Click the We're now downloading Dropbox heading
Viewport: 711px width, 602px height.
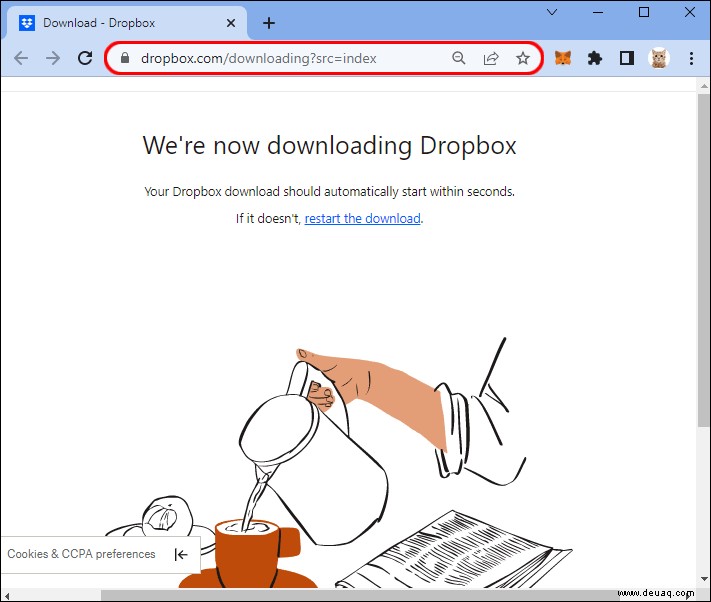(330, 145)
